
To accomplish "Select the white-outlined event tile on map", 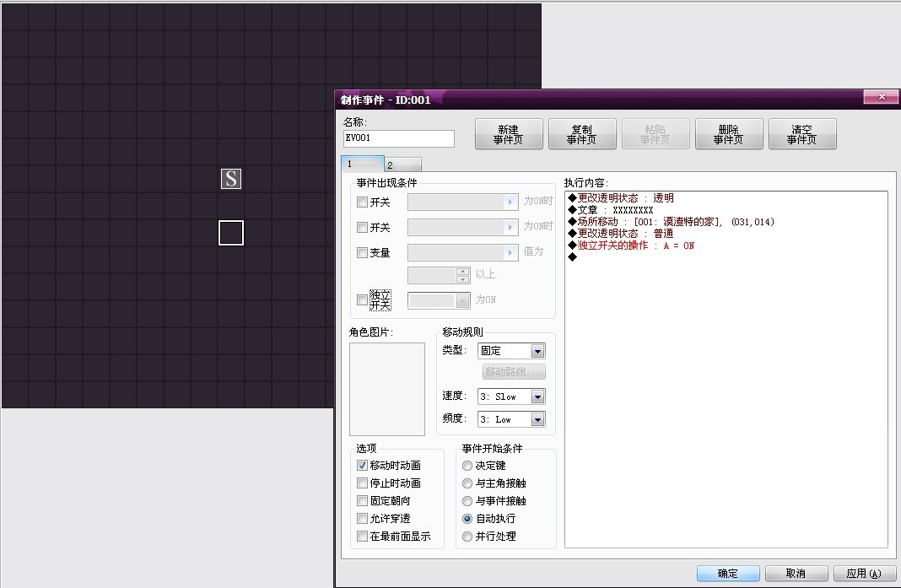I will pyautogui.click(x=231, y=233).
